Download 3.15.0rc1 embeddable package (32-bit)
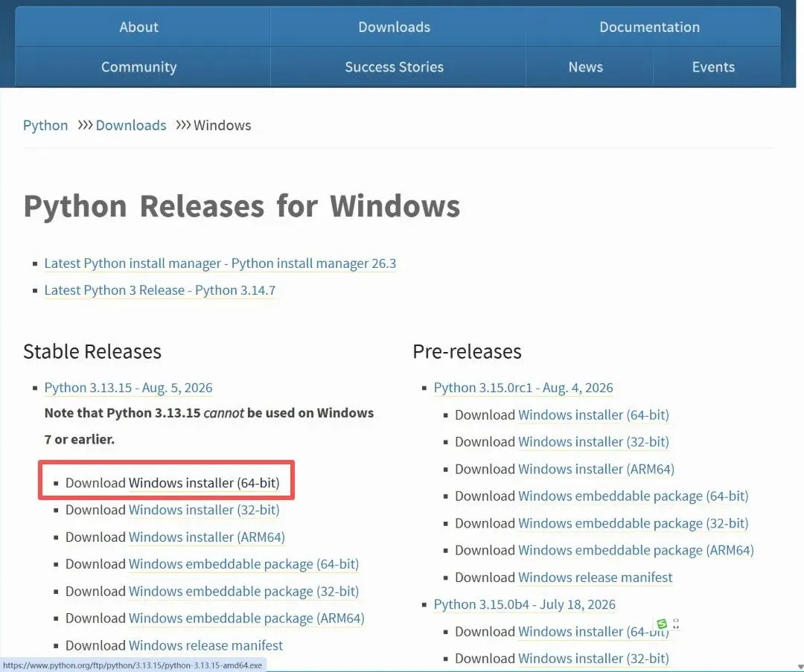The width and height of the screenshot is (804, 672). point(634,523)
